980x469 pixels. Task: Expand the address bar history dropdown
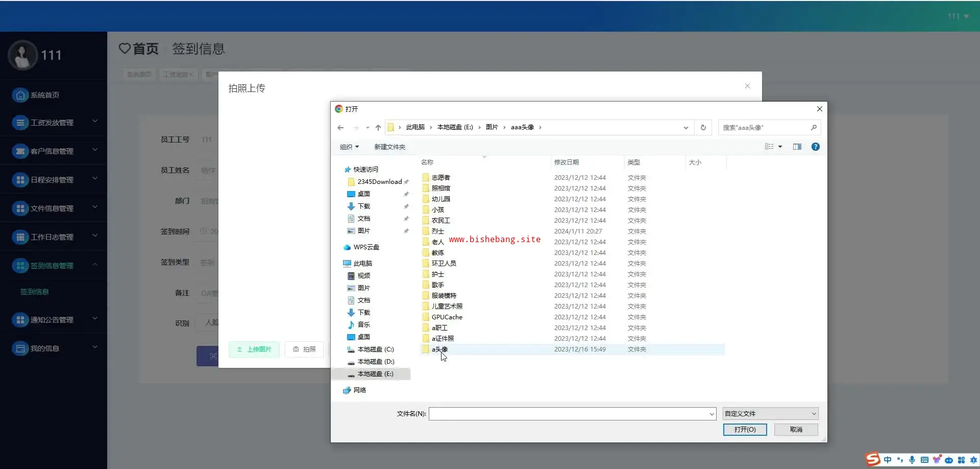pyautogui.click(x=685, y=128)
